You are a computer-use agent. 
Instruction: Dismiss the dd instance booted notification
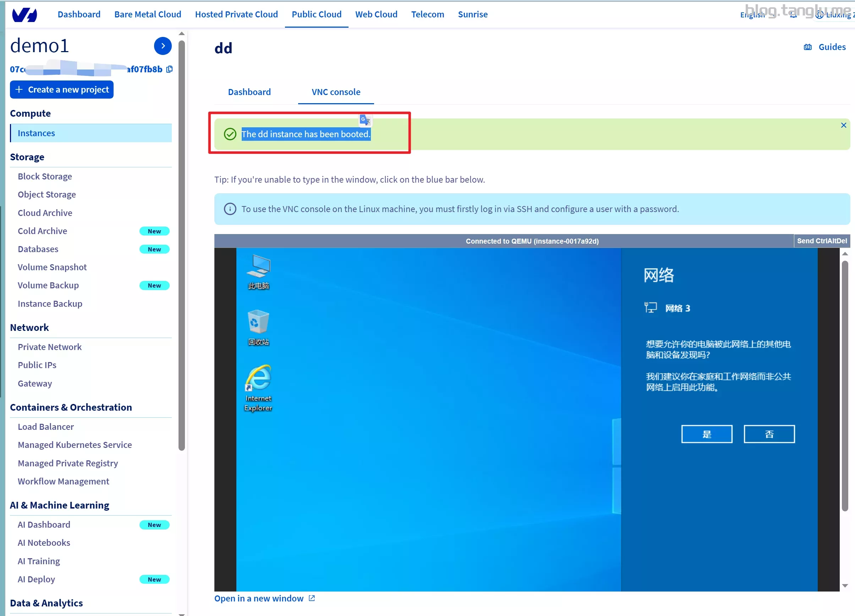844,125
